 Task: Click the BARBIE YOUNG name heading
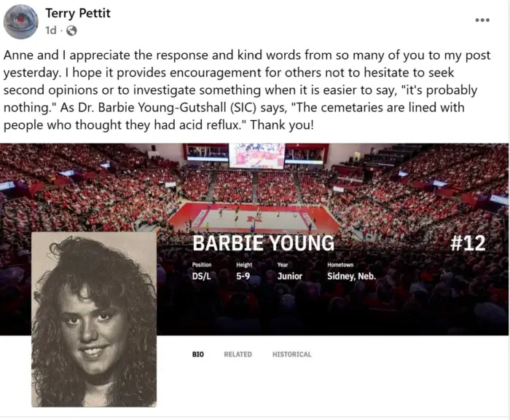[263, 243]
